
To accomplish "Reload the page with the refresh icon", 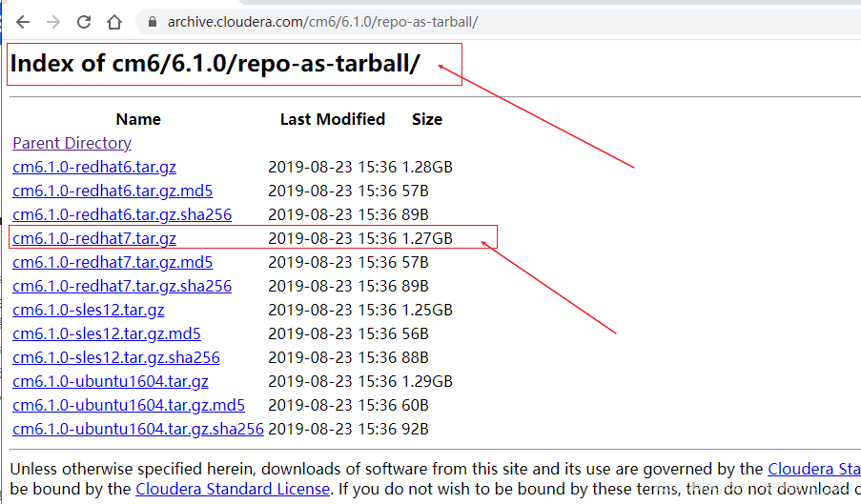I will pyautogui.click(x=84, y=22).
